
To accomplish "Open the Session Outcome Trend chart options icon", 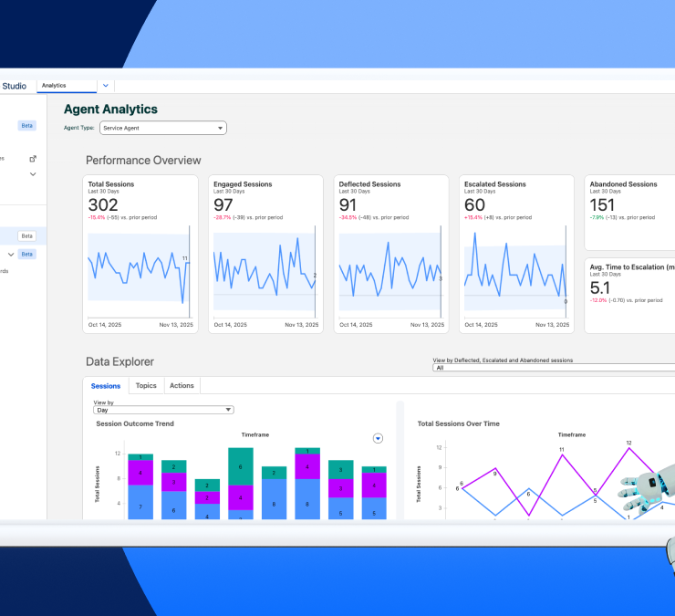I will (x=378, y=438).
